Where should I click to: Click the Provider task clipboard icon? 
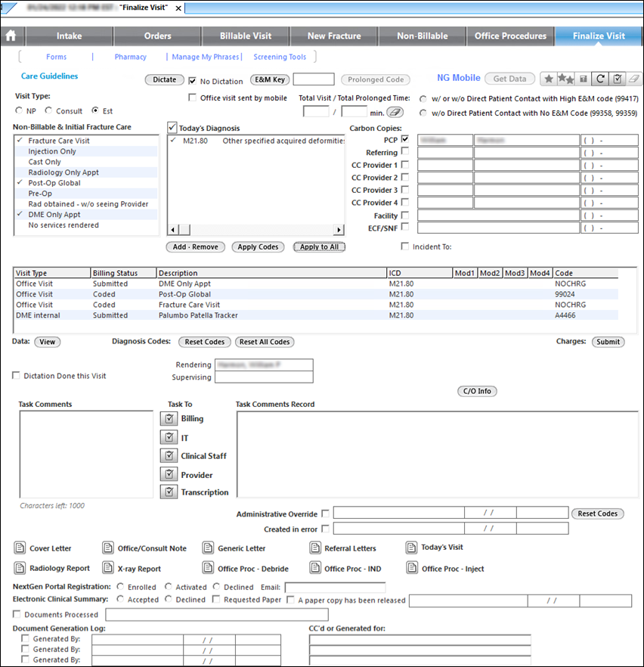point(169,474)
